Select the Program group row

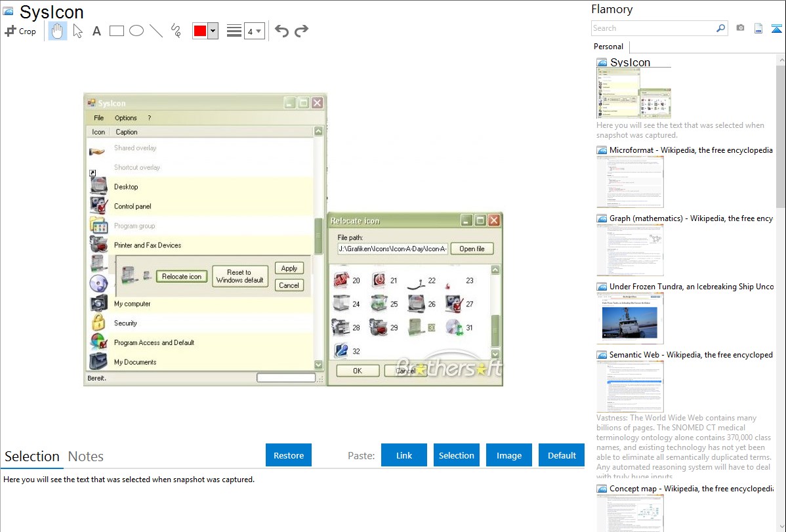pyautogui.click(x=201, y=226)
